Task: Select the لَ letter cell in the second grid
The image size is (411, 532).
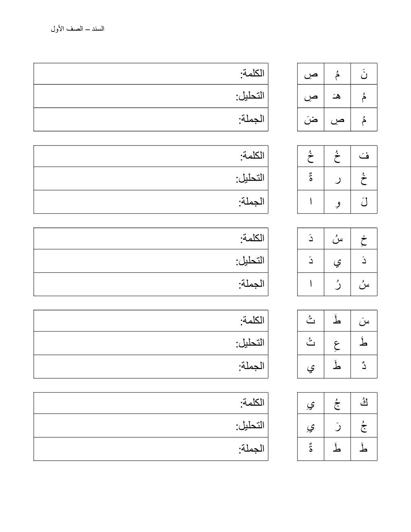Action: pos(364,202)
